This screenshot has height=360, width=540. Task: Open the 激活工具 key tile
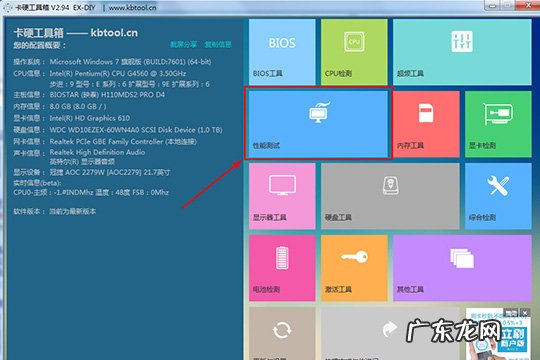pyautogui.click(x=354, y=268)
